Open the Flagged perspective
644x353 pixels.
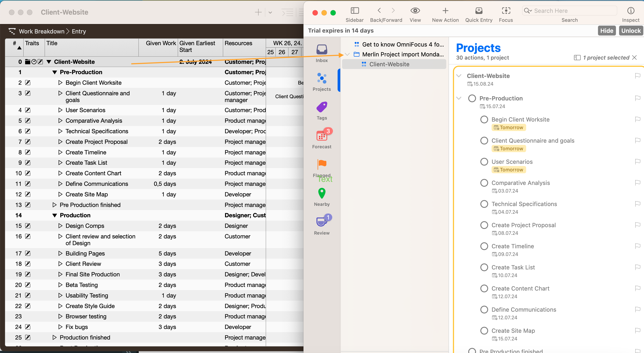pyautogui.click(x=321, y=168)
